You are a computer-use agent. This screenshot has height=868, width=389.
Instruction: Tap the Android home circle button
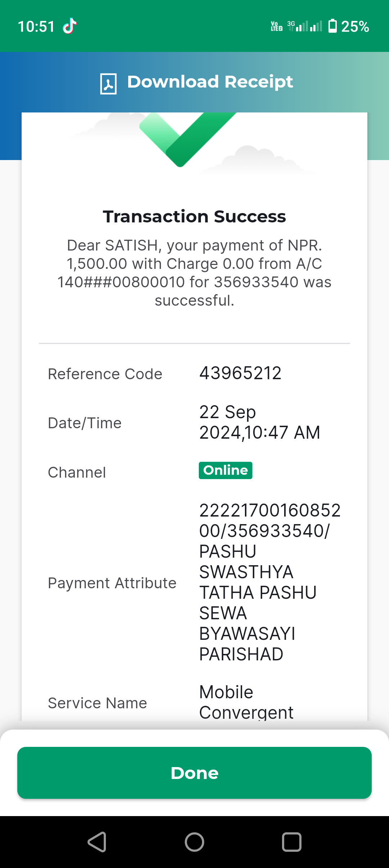pyautogui.click(x=194, y=842)
